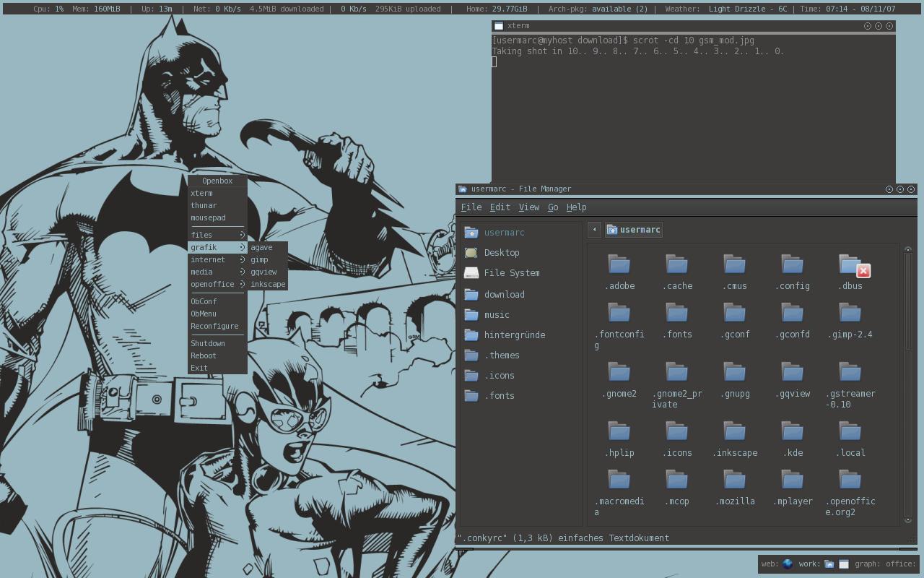The height and width of the screenshot is (578, 924).
Task: Click the xterm window icon in bottom panel
Action: coord(843,564)
